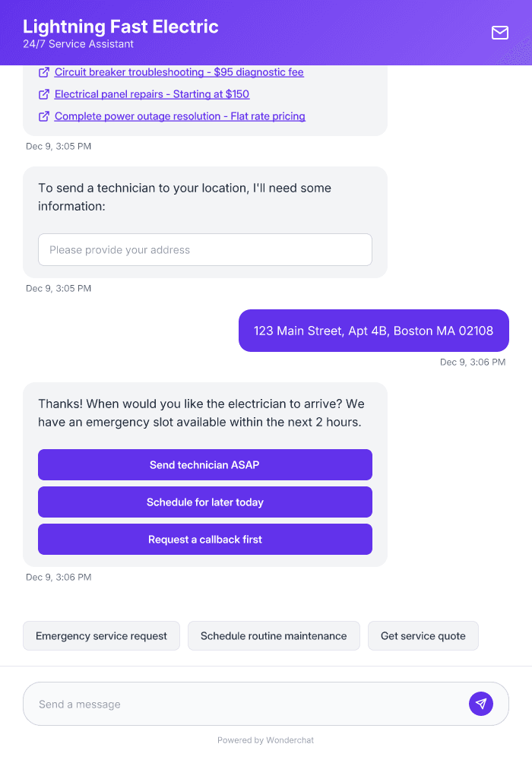This screenshot has height=760, width=532.
Task: Choose Send technician ASAP
Action: click(204, 464)
